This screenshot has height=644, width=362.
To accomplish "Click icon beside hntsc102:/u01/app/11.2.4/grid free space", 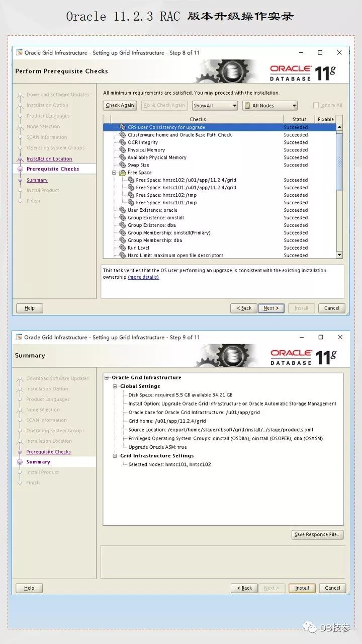I will coord(131,180).
